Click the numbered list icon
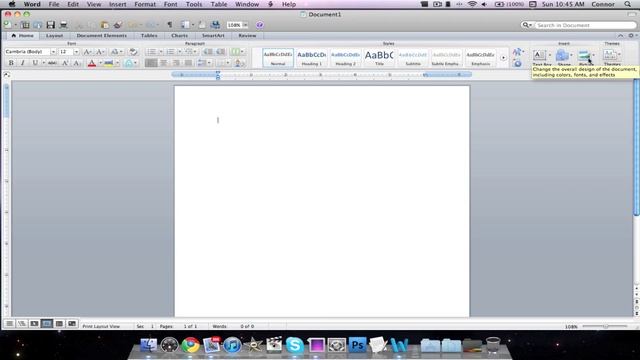Screen dimensions: 640x360 170,52
